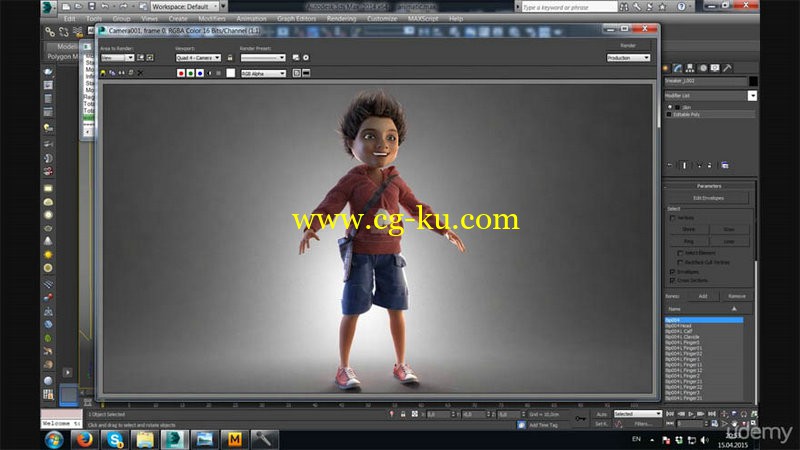The height and width of the screenshot is (450, 800).
Task: Click the Name column sort arrow in bones list
Action: pyautogui.click(x=734, y=309)
